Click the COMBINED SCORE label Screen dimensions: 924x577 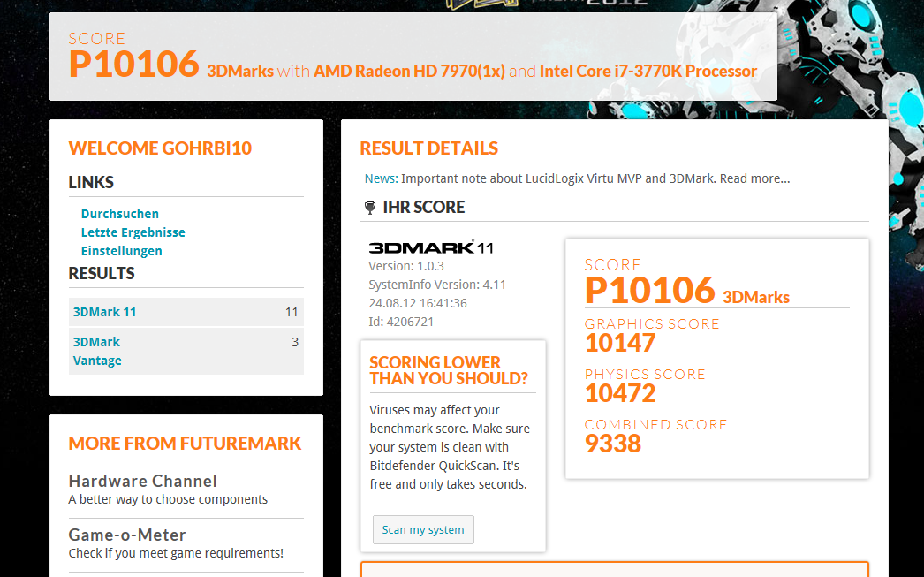tap(655, 425)
